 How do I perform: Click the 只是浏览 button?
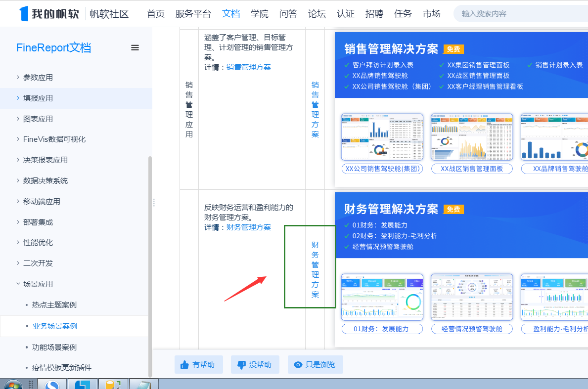316,365
